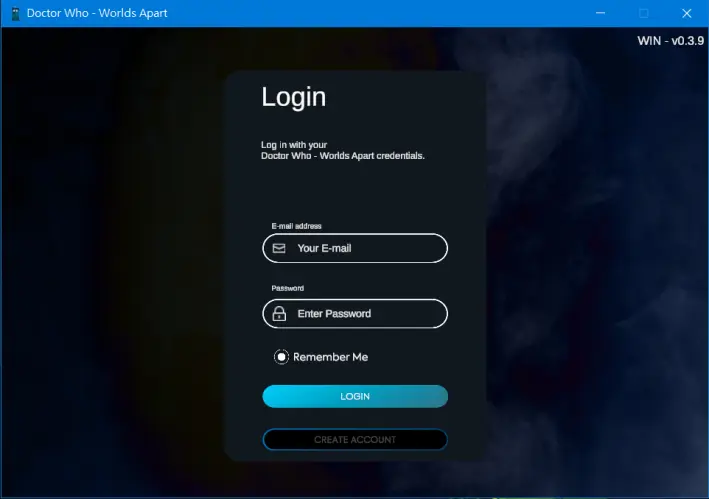Click the WIN - v0.3.9 version label
This screenshot has width=709, height=499.
coord(671,41)
